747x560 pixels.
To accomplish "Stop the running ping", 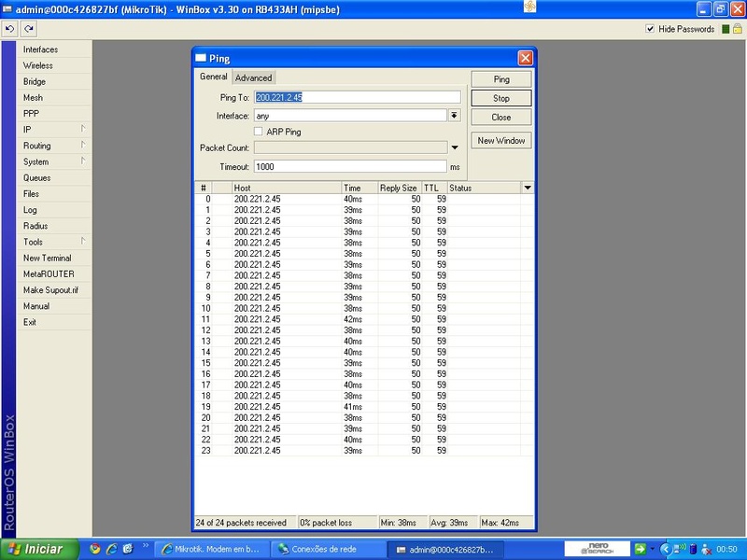I will (x=501, y=98).
